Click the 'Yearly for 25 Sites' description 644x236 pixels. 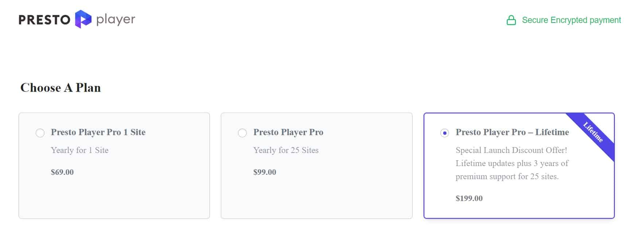(x=286, y=150)
